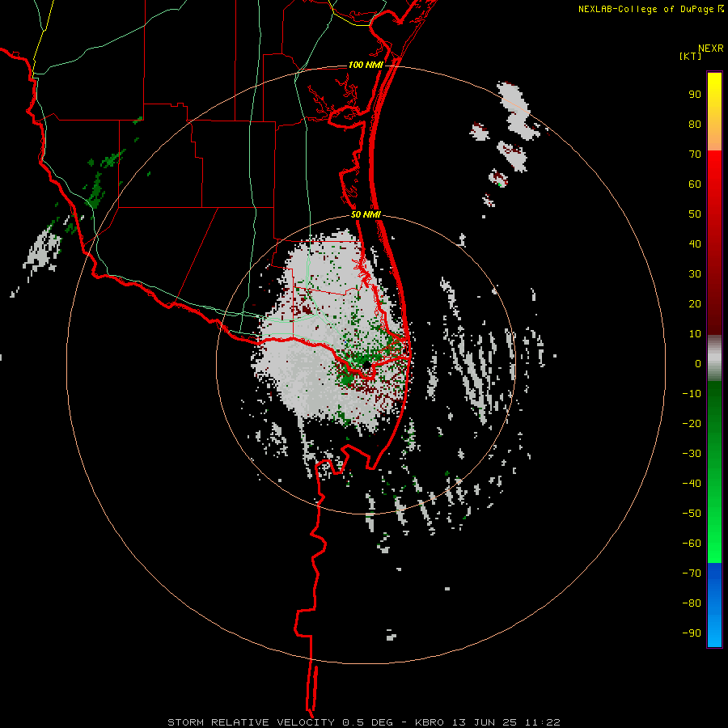Screen dimensions: 728x728
Task: Click the 40 value on velocity scale
Action: pos(695,244)
